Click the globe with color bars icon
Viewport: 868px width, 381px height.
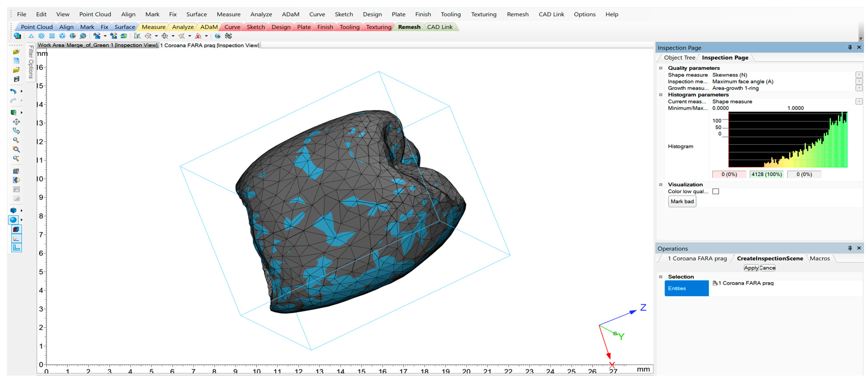[x=17, y=36]
